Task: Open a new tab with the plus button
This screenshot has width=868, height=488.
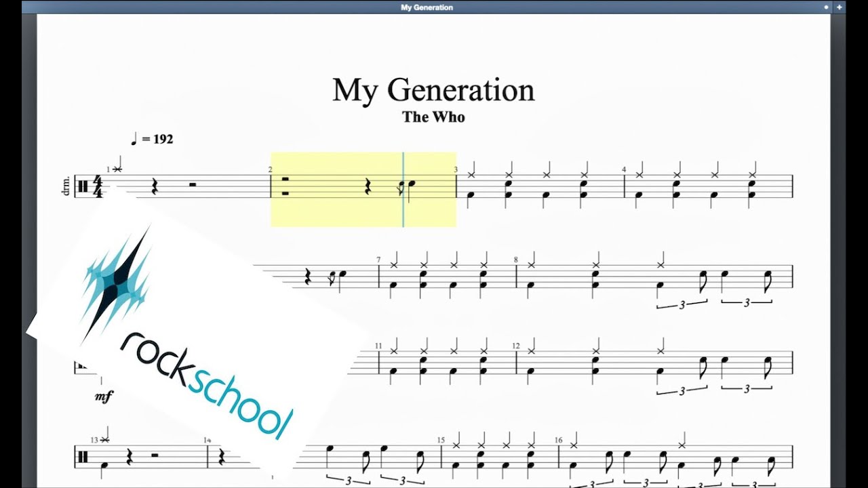Action: [x=840, y=7]
